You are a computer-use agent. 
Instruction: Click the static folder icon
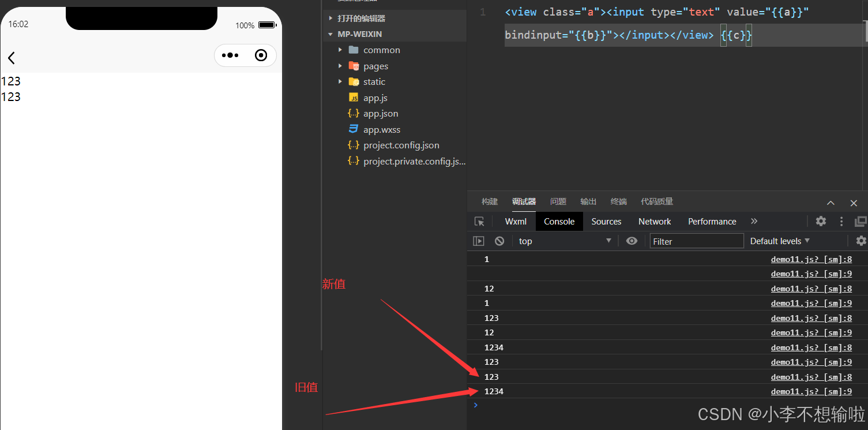(354, 81)
